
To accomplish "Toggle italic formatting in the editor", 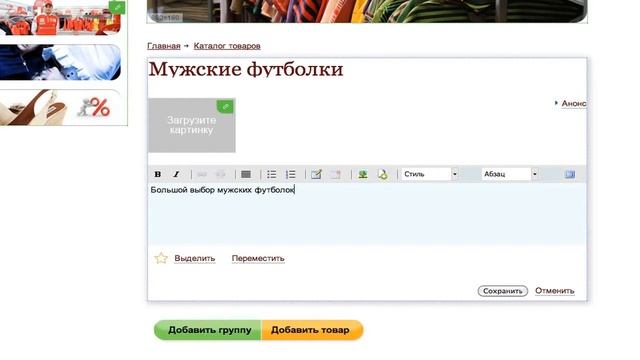I will 176,174.
